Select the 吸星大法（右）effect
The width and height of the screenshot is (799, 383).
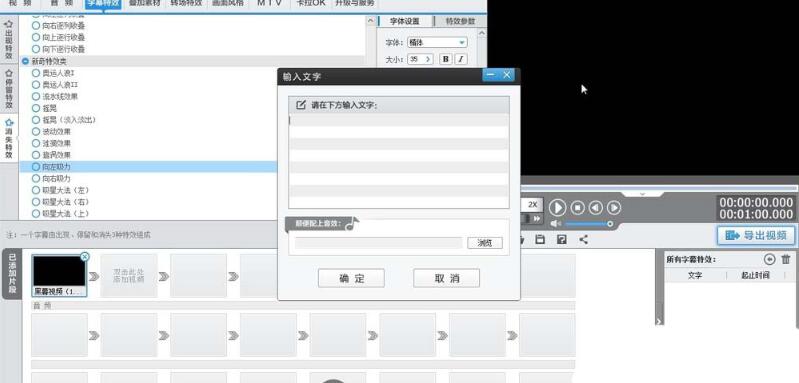pos(61,202)
